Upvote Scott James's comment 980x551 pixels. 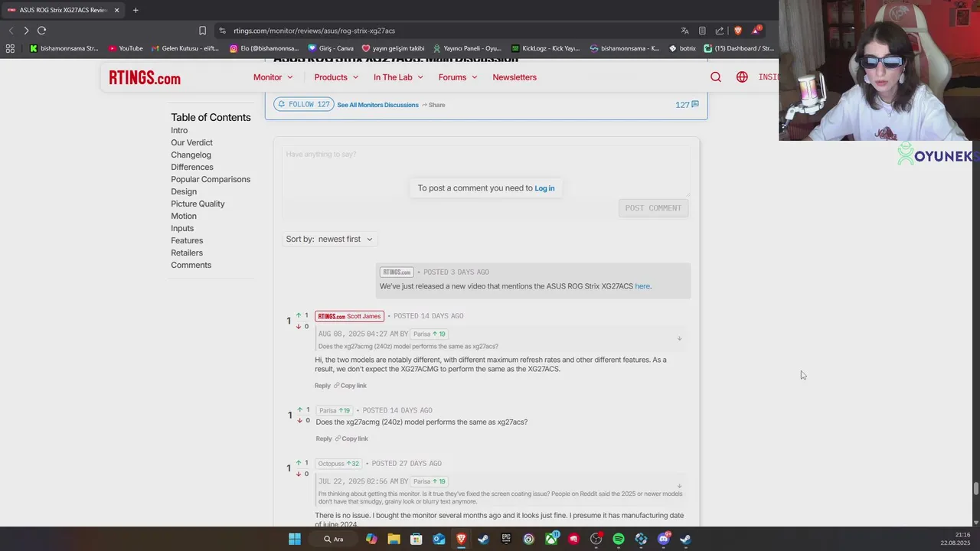click(299, 315)
